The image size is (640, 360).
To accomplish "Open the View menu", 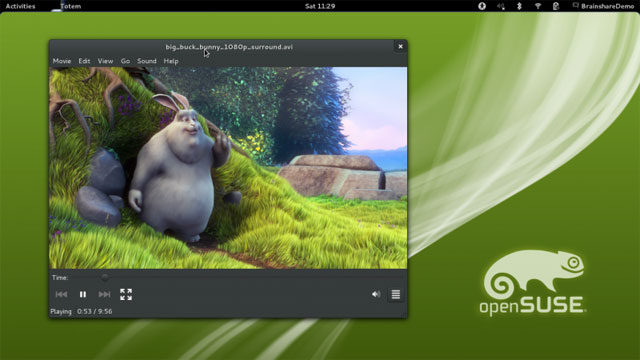I will 105,61.
